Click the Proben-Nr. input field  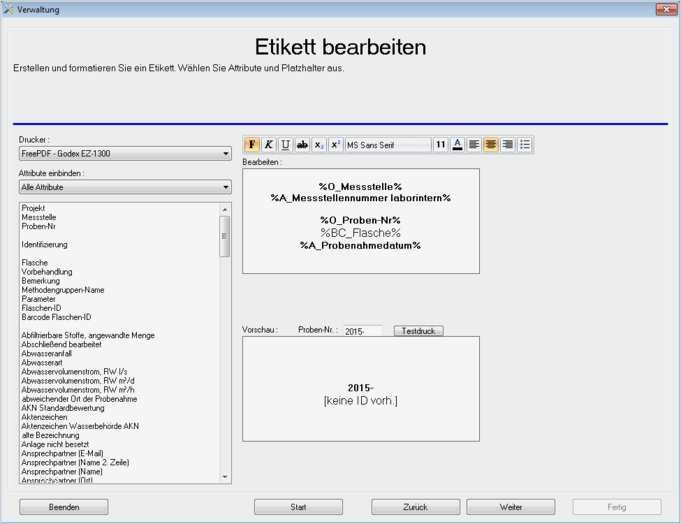(x=363, y=331)
